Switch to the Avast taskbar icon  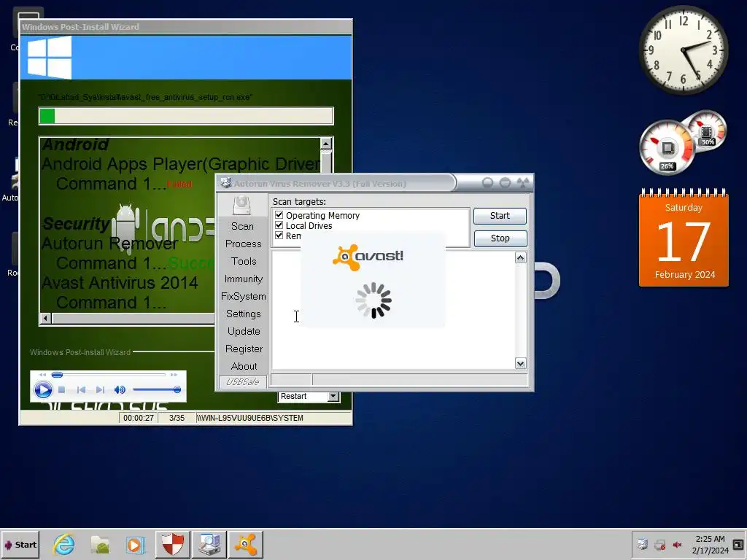coord(246,544)
